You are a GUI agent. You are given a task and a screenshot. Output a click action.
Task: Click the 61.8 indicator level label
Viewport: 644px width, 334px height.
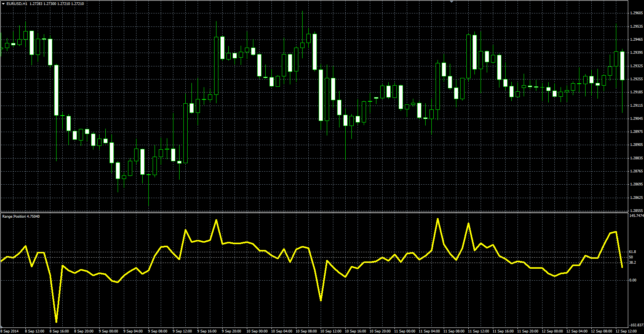tap(632, 252)
